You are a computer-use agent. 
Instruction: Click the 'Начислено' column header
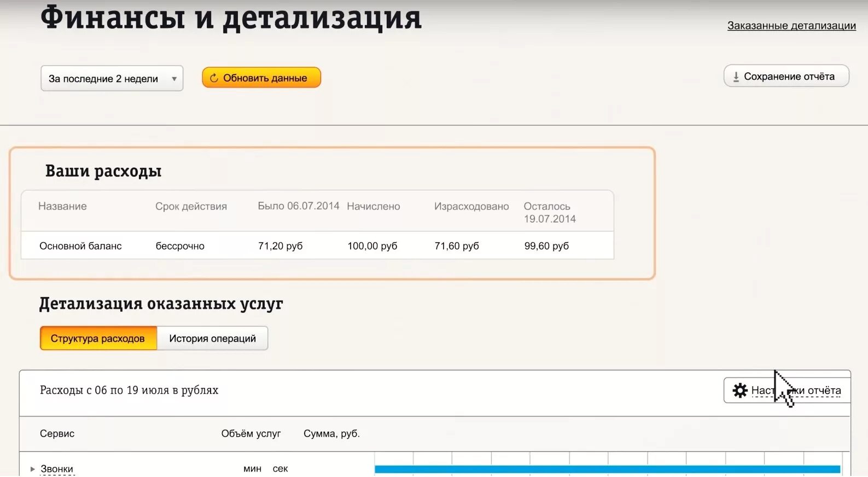coord(374,206)
